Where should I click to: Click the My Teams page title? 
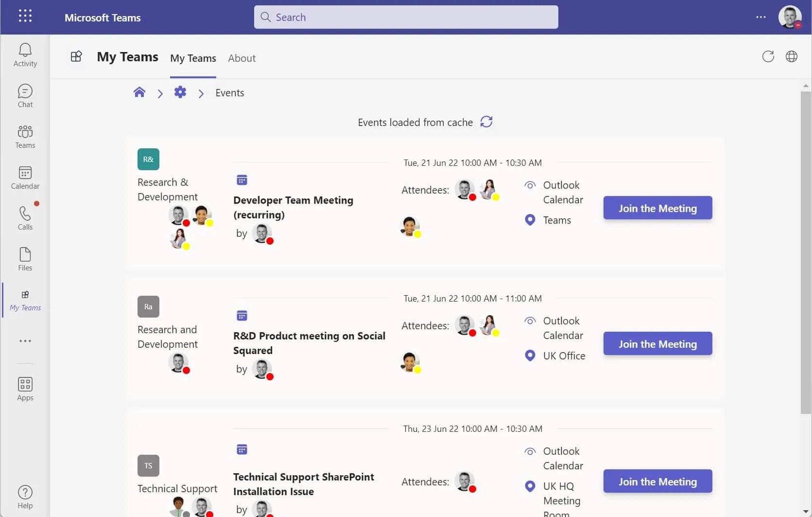pos(127,57)
